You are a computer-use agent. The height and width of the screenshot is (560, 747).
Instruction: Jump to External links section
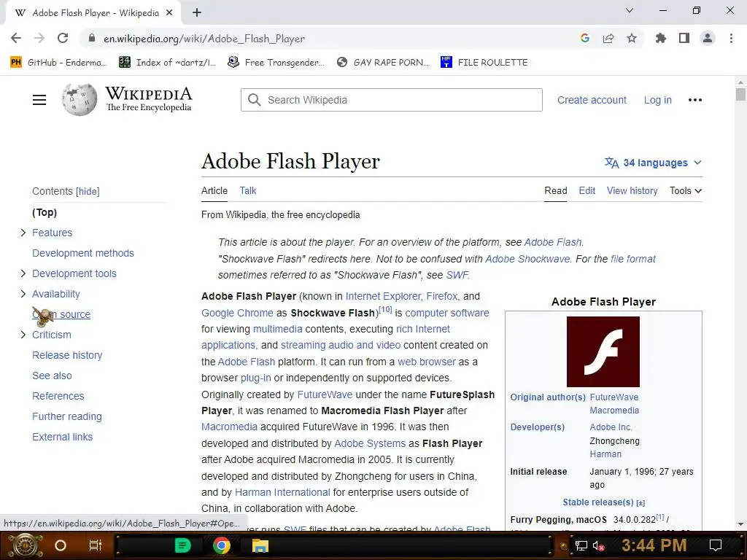tap(63, 437)
